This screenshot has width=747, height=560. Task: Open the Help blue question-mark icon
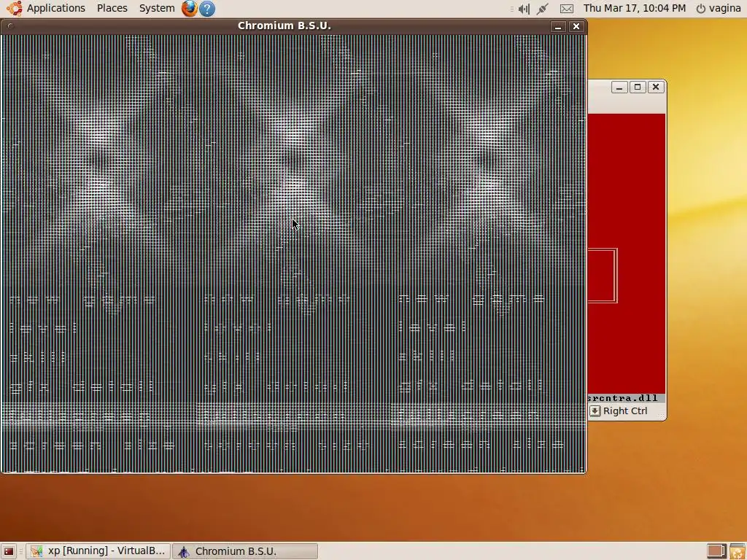pyautogui.click(x=206, y=9)
